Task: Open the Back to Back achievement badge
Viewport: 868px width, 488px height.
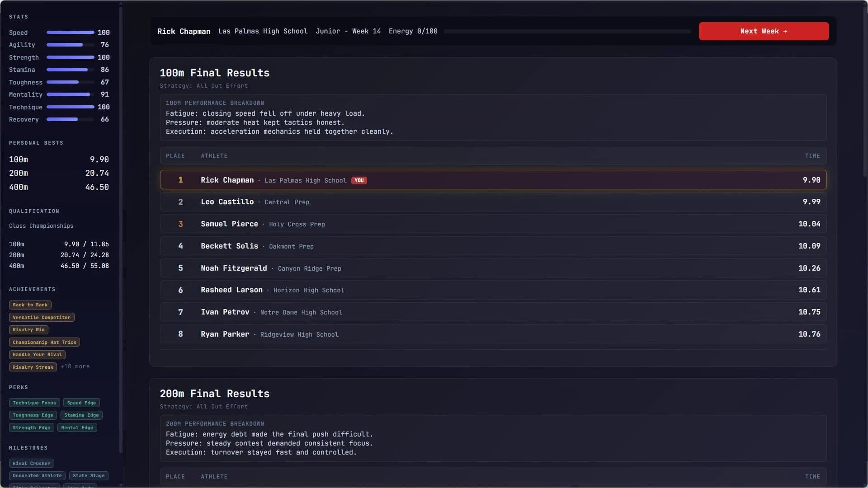Action: click(x=30, y=305)
